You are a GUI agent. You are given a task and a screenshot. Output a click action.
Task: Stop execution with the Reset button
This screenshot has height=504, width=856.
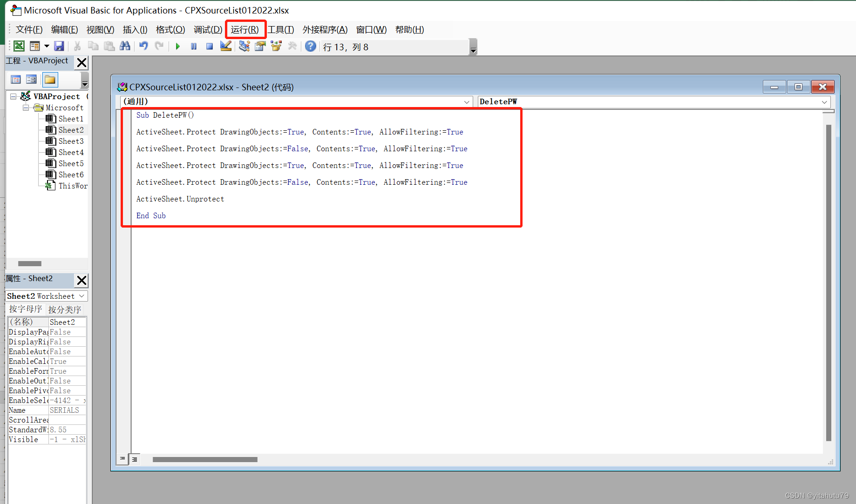point(210,46)
